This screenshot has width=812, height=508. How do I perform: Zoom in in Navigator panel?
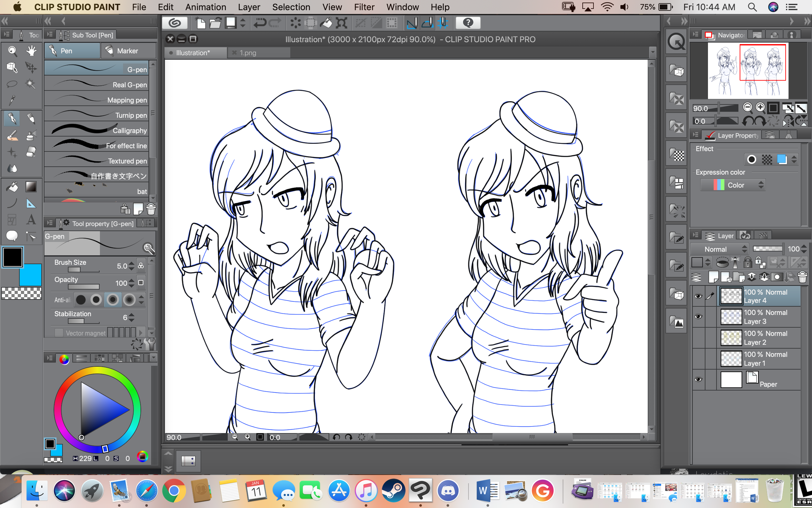[x=760, y=108]
